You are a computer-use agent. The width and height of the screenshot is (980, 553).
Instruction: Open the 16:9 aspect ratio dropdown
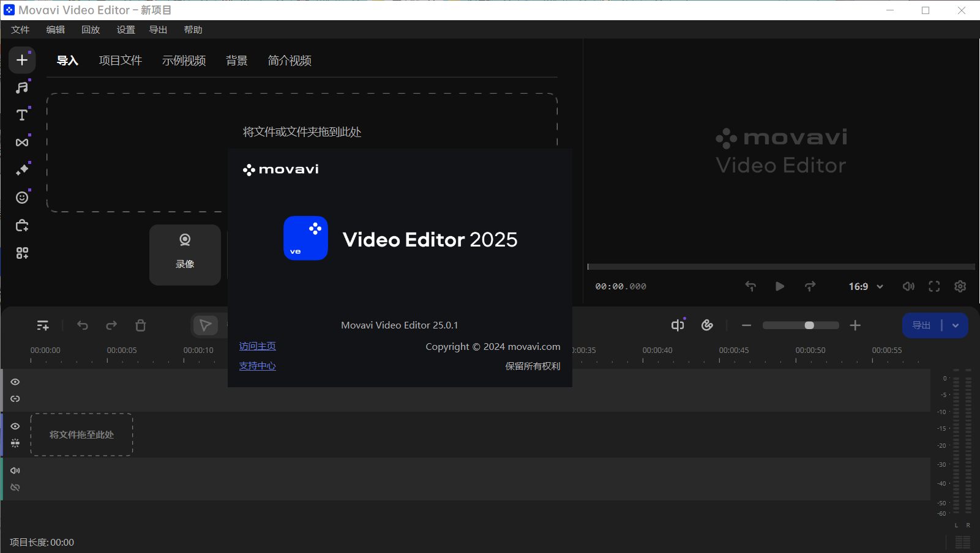pos(866,286)
